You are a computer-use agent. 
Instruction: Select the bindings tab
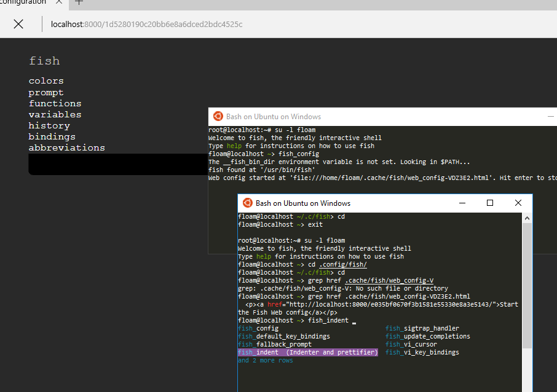pos(52,136)
